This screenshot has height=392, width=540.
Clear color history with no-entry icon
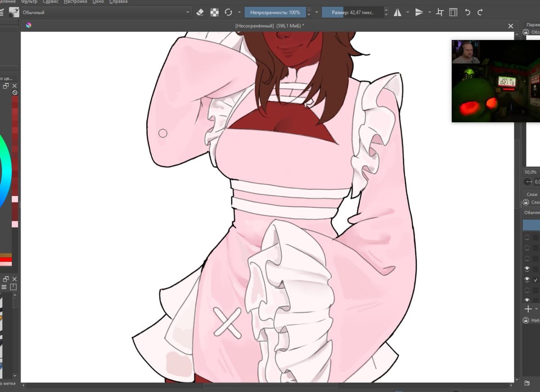coord(15,93)
